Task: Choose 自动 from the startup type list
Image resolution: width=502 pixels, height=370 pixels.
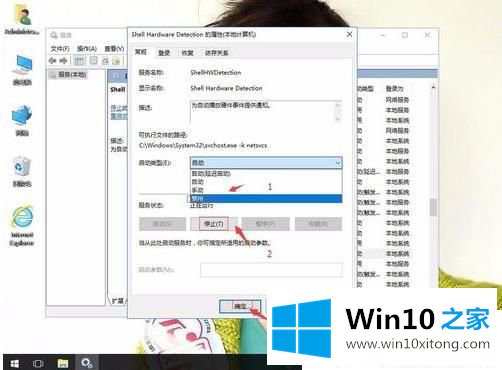Action: click(266, 182)
